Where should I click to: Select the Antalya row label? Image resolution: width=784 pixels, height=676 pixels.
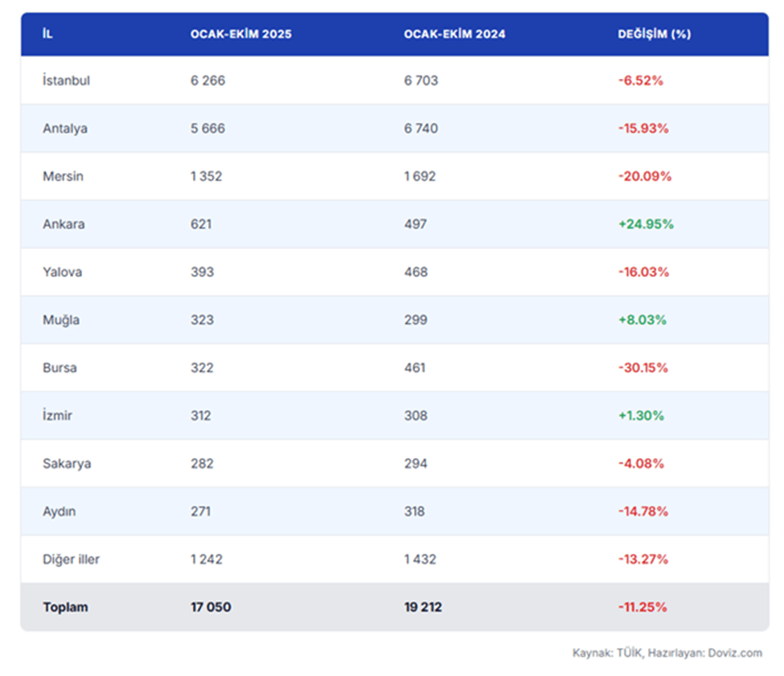click(x=65, y=129)
